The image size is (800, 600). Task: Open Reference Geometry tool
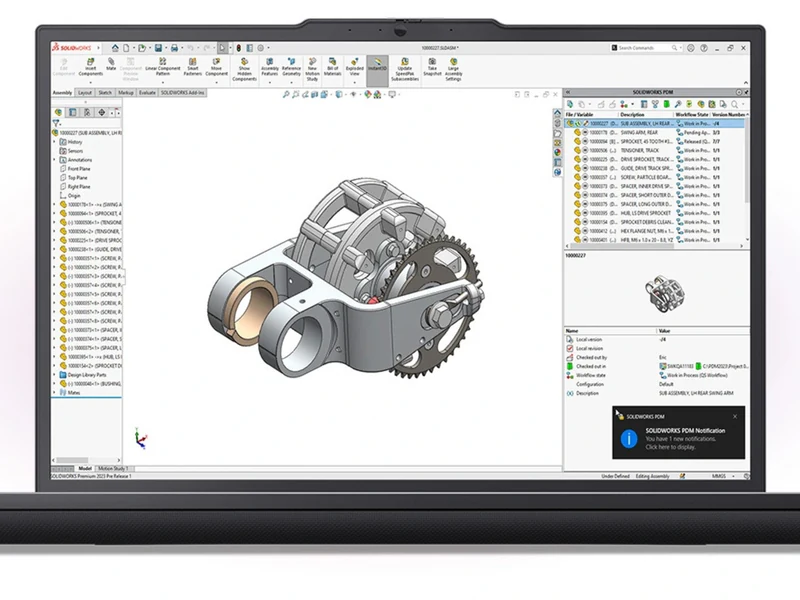[291, 67]
